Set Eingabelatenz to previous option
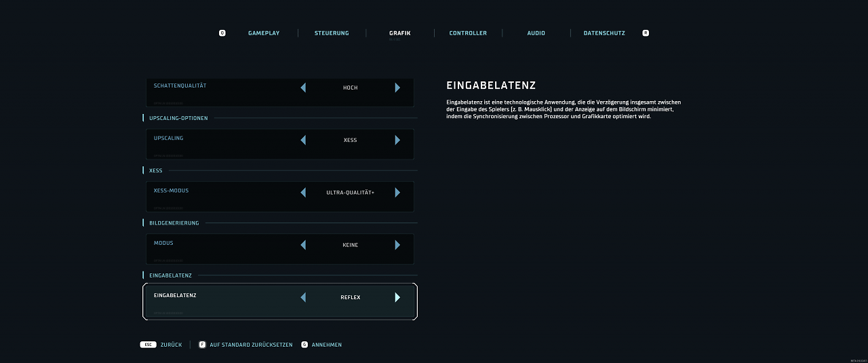 click(303, 297)
